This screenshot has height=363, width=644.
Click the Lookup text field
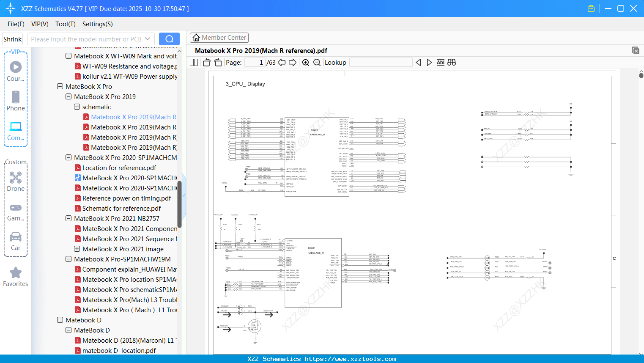[x=381, y=63]
